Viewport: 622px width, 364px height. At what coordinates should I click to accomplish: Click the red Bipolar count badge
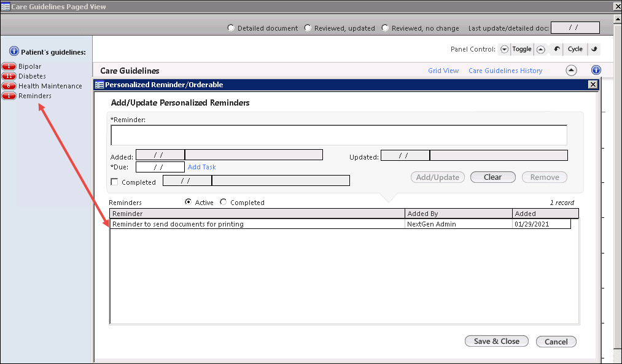pos(9,66)
